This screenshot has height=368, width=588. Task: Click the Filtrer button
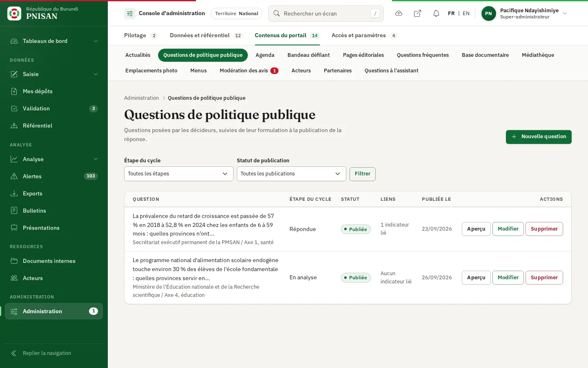pos(363,174)
